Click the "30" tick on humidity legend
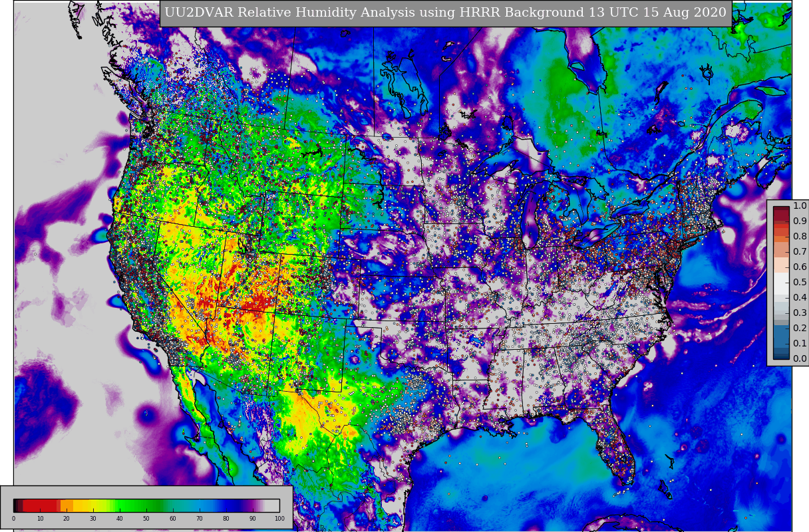 [x=93, y=519]
